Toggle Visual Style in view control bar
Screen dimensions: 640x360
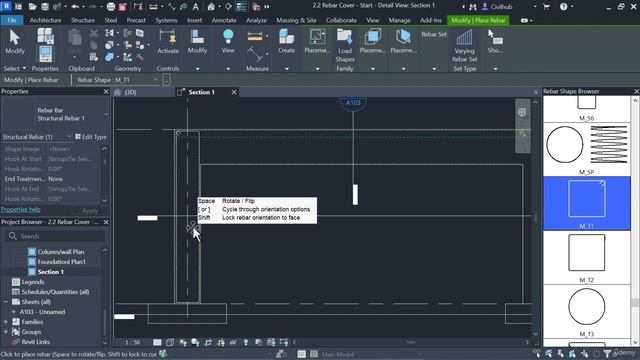tap(170, 342)
